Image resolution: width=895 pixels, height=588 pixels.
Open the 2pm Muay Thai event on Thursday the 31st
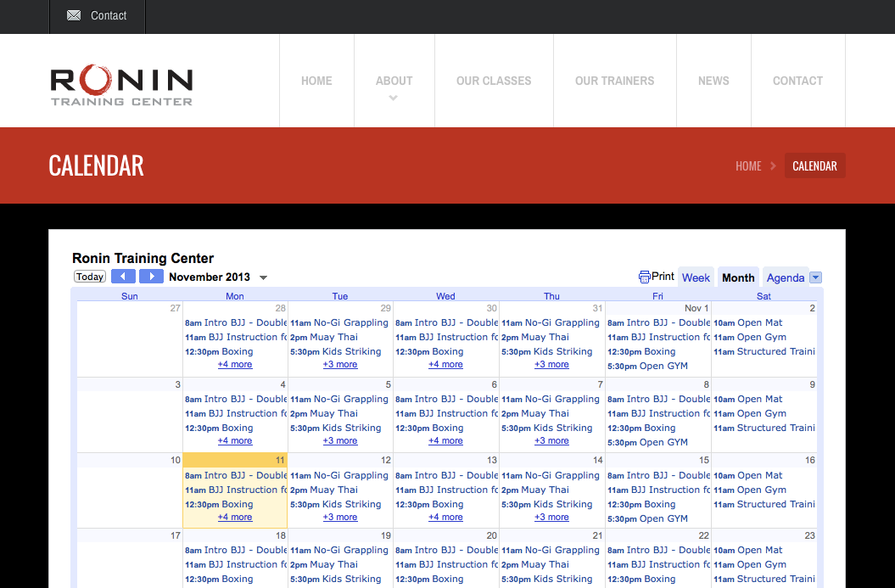point(534,337)
